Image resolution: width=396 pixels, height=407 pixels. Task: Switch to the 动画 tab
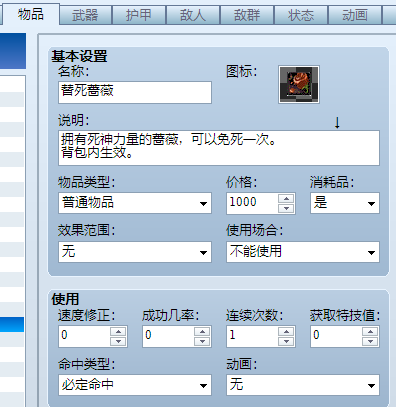point(355,15)
